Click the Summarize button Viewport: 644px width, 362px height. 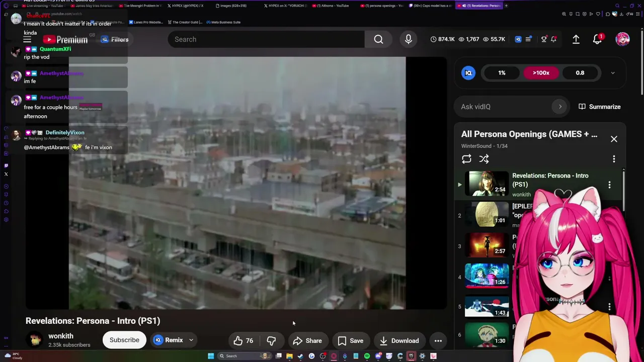[599, 107]
